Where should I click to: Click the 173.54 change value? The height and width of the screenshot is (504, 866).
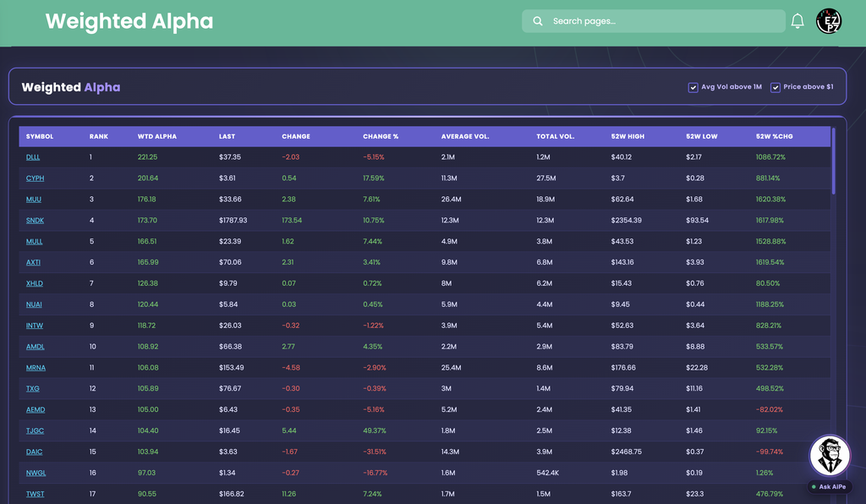[x=292, y=220]
